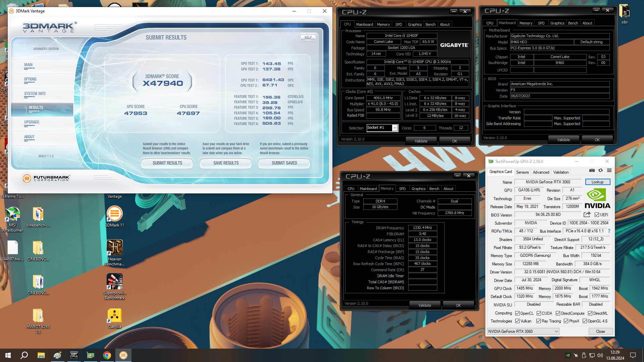The width and height of the screenshot is (644, 362).
Task: Click the CPU-Z taskbar icon
Action: click(x=74, y=355)
